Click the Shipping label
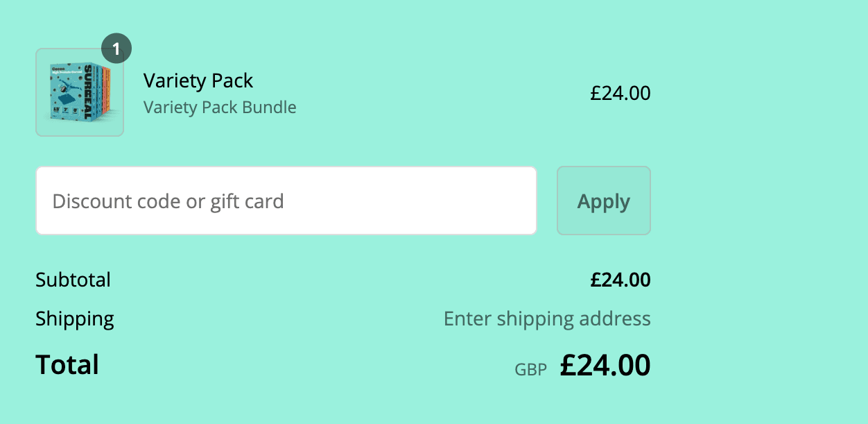The image size is (868, 424). 75,319
